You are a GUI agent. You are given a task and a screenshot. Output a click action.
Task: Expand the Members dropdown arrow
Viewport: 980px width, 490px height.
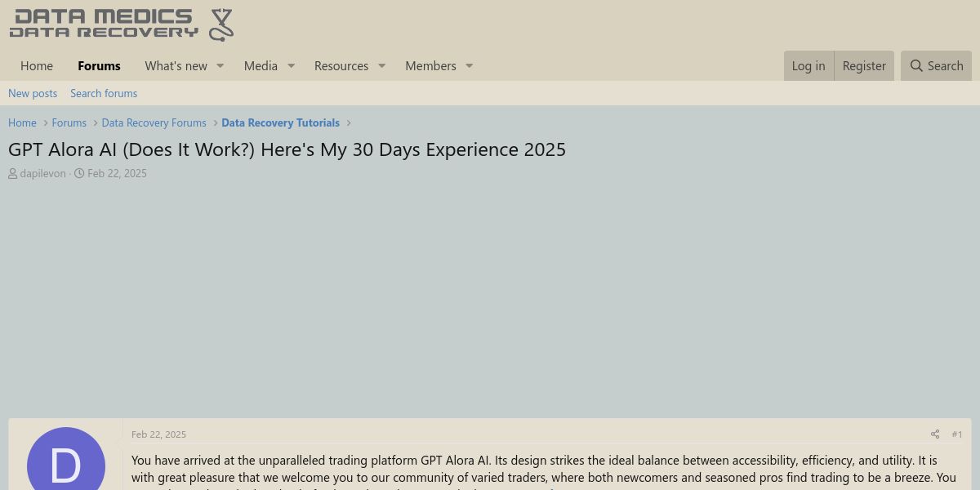pyautogui.click(x=470, y=66)
